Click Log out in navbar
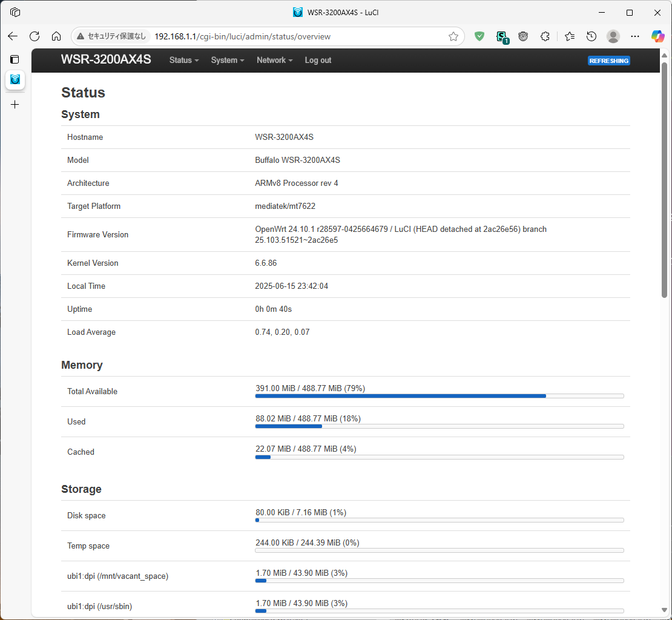Image resolution: width=672 pixels, height=620 pixels. [x=318, y=61]
